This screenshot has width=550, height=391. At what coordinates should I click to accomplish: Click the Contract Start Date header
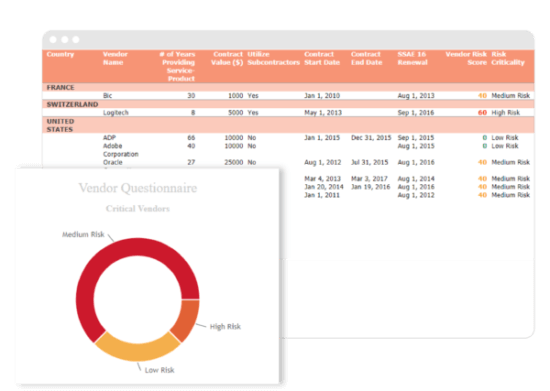(x=322, y=58)
